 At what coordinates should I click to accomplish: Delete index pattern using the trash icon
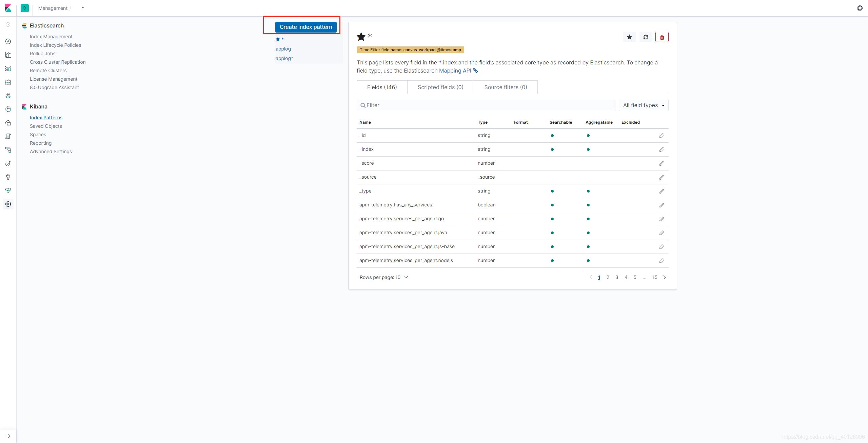[x=662, y=37]
